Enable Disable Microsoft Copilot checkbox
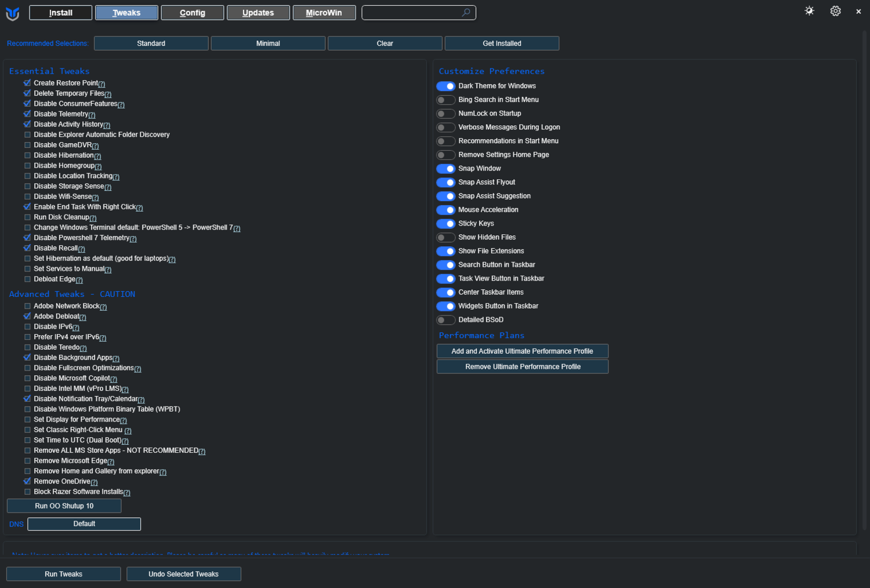This screenshot has width=870, height=588. click(x=27, y=378)
